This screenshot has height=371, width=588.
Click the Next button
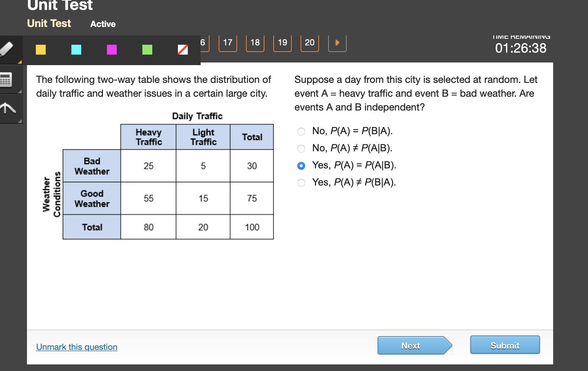point(411,345)
